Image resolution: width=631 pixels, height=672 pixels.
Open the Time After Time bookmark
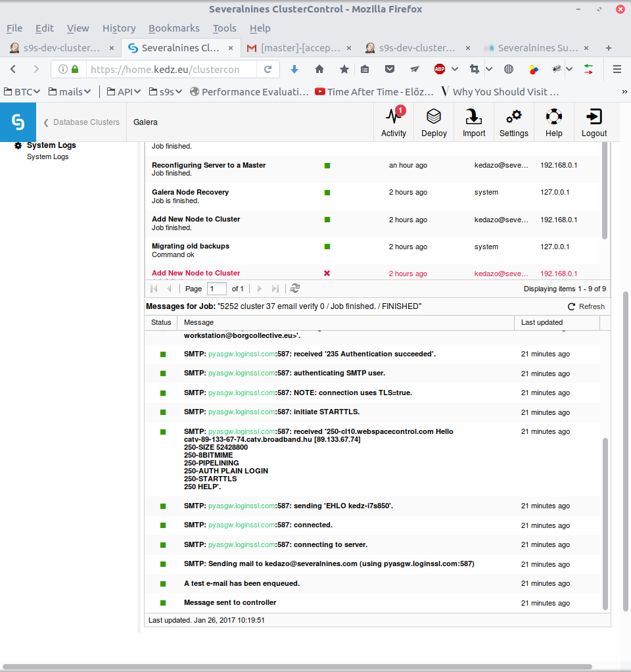[375, 91]
